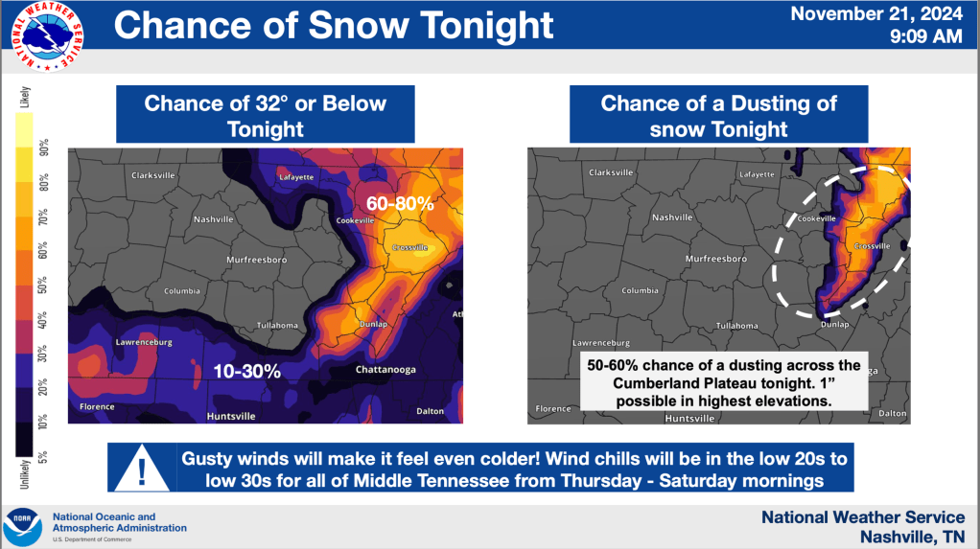
Task: Select Nashville on the left map
Action: 213,219
